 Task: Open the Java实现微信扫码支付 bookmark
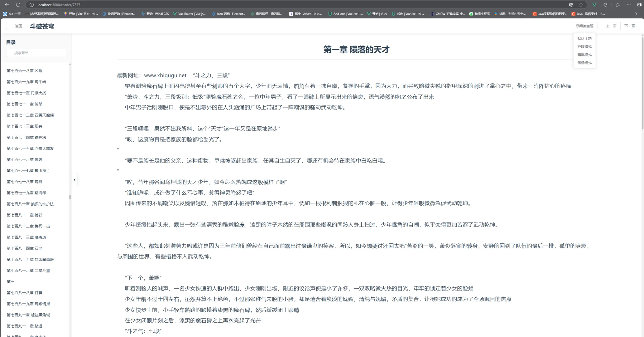pos(550,14)
